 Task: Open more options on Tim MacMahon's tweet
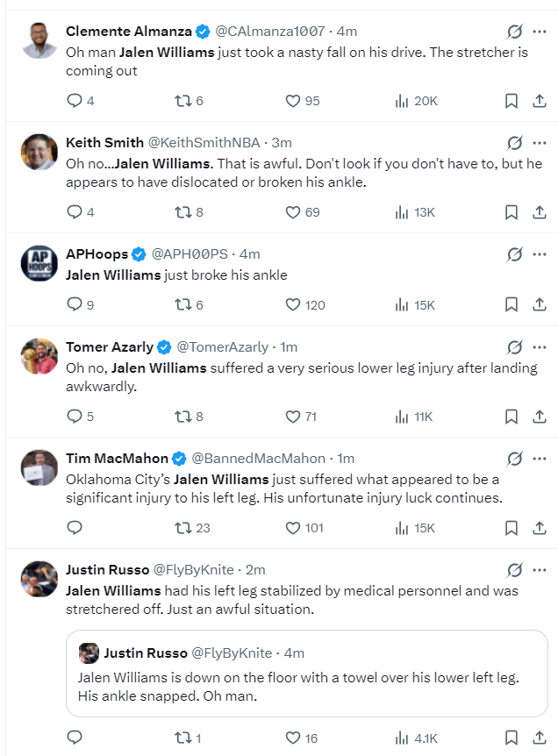click(x=540, y=459)
